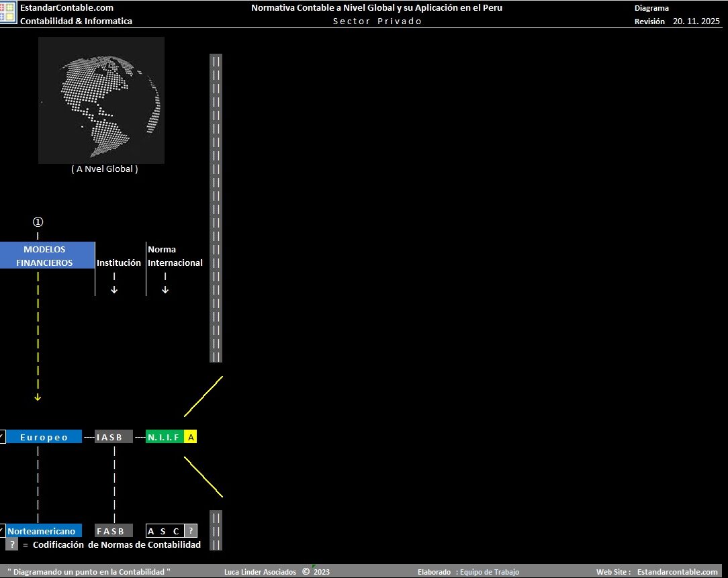
Task: Click the gray FASB institution box
Action: [x=113, y=531]
